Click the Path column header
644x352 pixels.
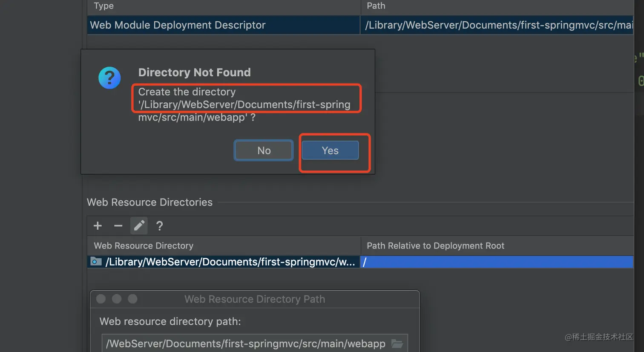[x=497, y=6]
